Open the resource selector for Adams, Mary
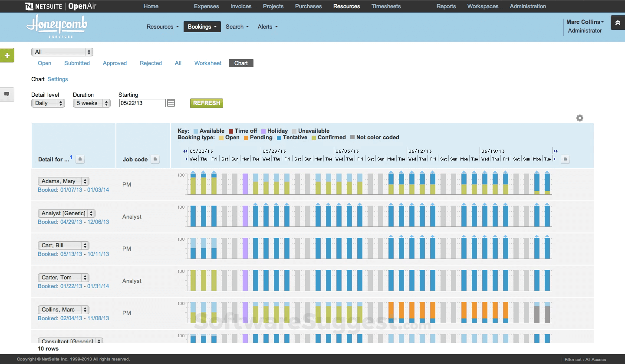This screenshot has width=625, height=364. tap(63, 181)
